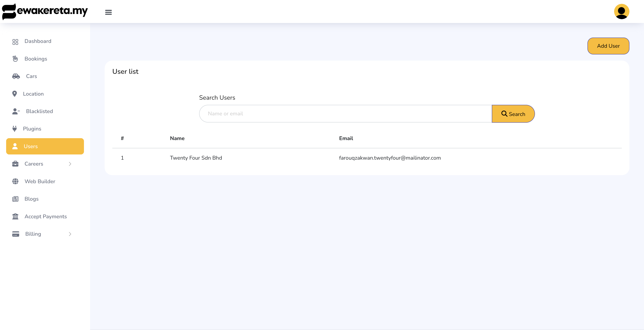Open the Blacklisted menu item
The image size is (644, 330).
[x=39, y=111]
